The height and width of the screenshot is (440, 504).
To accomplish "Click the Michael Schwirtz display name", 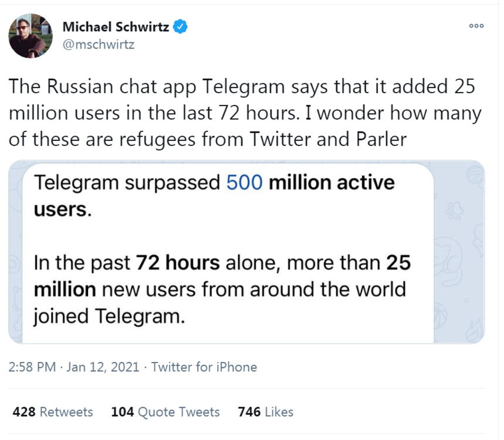I will point(116,27).
